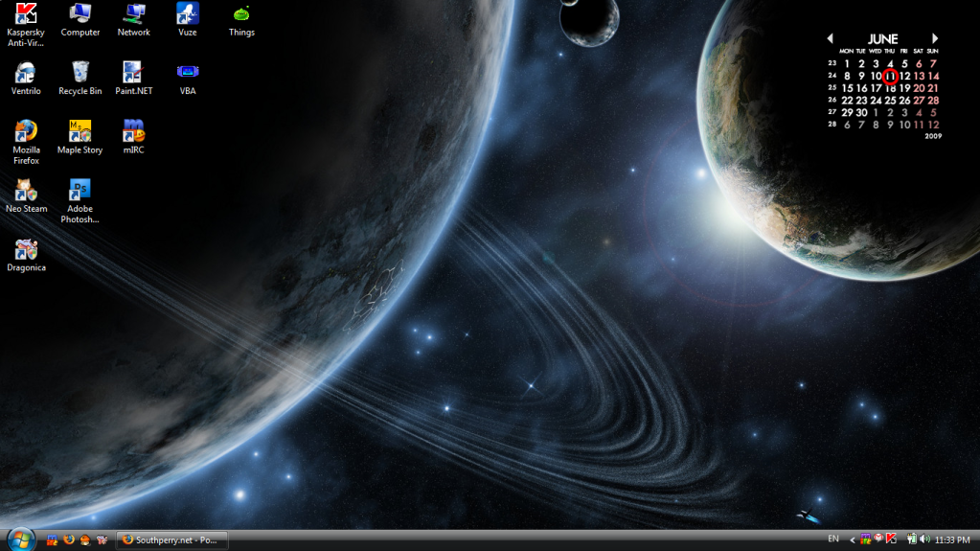Viewport: 980px width, 551px height.
Task: Open the Gmail notifier tray icon
Action: click(x=878, y=539)
